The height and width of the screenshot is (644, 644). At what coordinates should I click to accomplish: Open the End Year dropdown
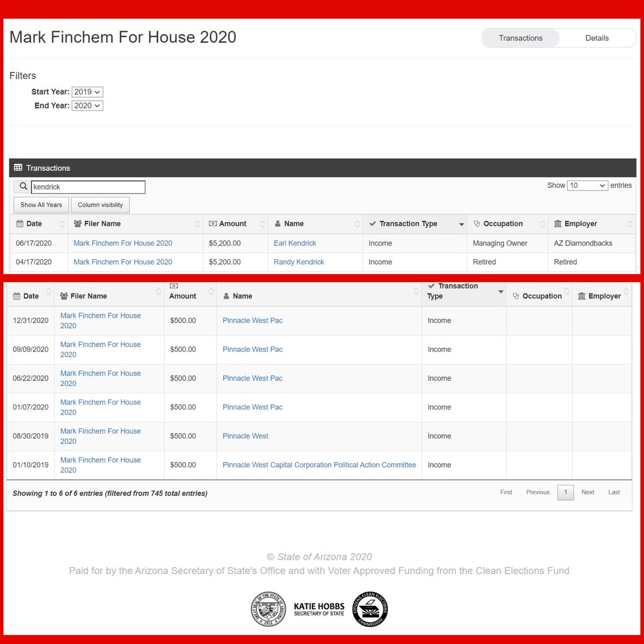pos(87,106)
